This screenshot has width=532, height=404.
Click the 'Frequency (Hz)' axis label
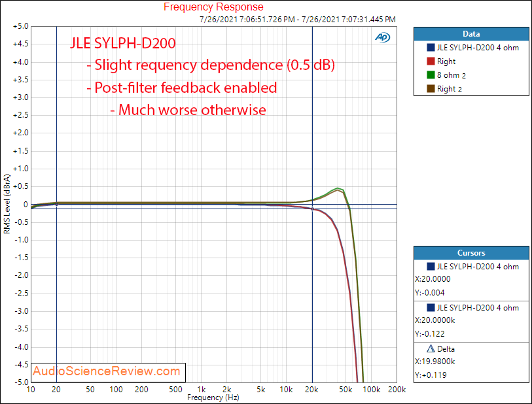[x=213, y=397]
